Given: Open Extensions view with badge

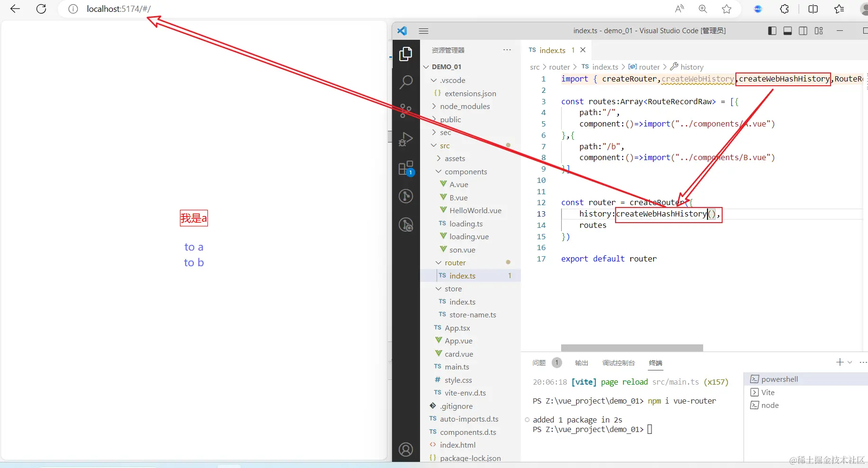Looking at the screenshot, I should point(406,168).
